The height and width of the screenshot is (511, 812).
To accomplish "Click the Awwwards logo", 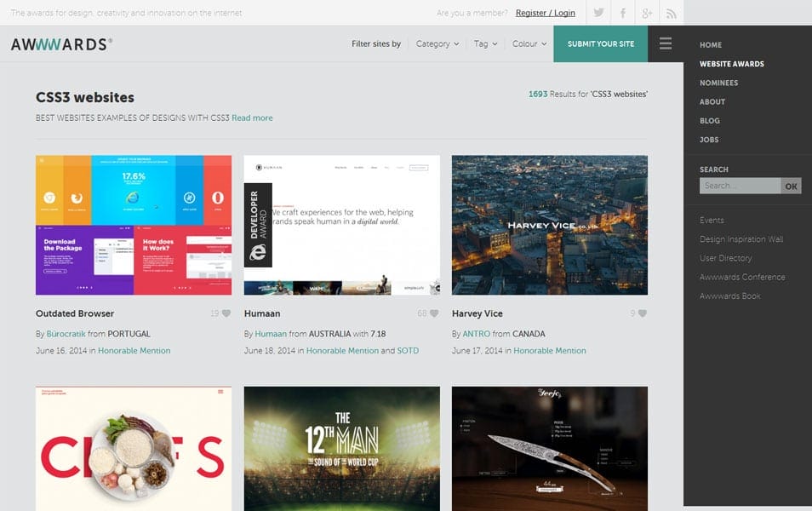I will (x=61, y=44).
